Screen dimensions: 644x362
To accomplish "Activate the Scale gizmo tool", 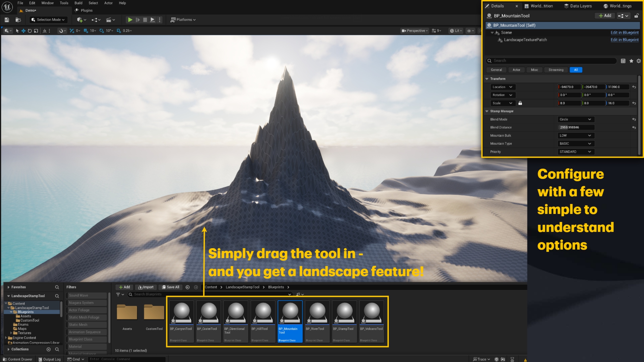I will click(36, 31).
